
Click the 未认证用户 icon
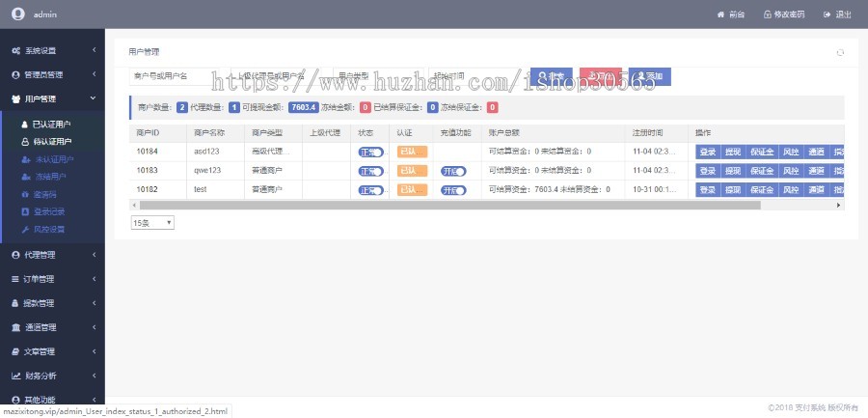coord(25,159)
